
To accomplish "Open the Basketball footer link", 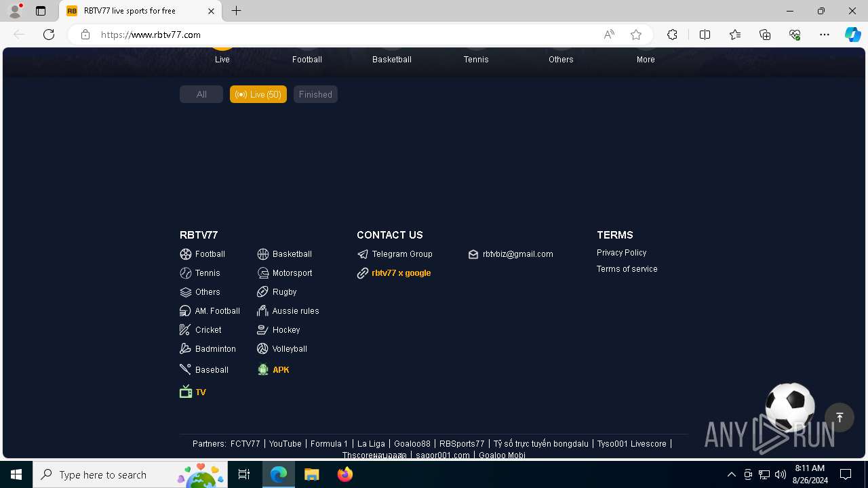I will (292, 254).
